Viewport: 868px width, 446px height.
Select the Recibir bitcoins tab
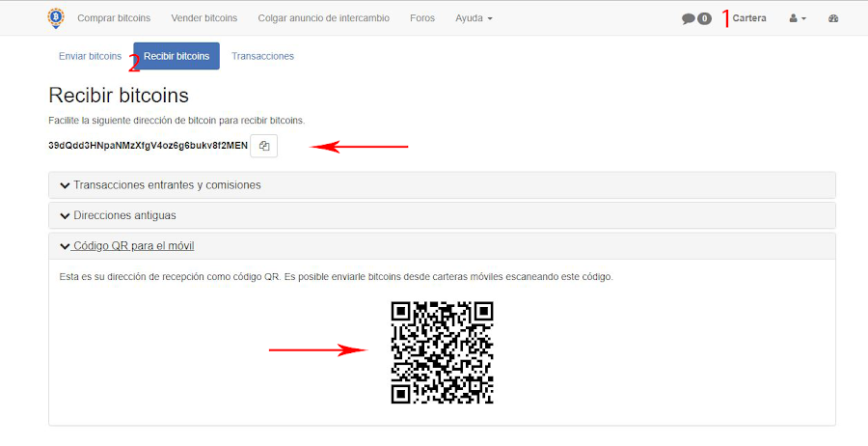tap(176, 56)
